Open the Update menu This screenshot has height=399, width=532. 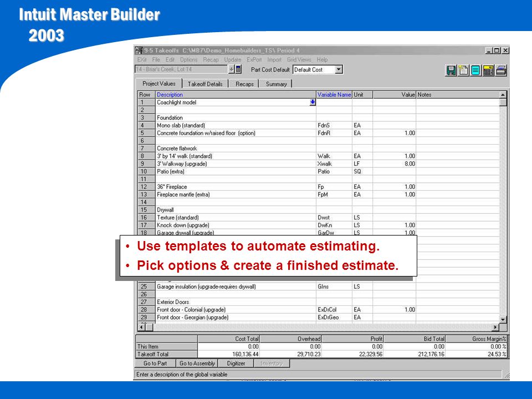[x=232, y=60]
